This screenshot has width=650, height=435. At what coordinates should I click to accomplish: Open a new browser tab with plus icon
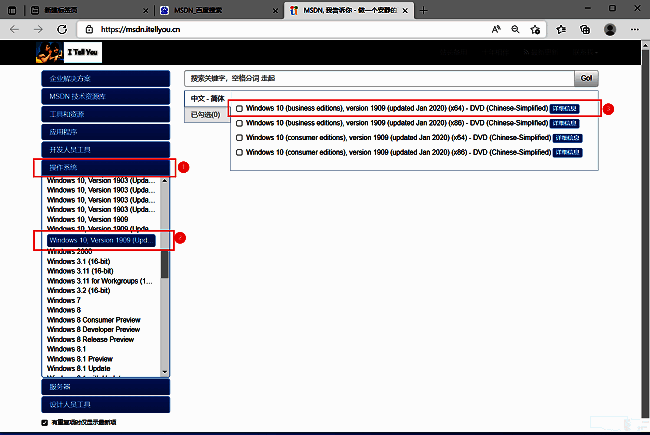coord(424,9)
